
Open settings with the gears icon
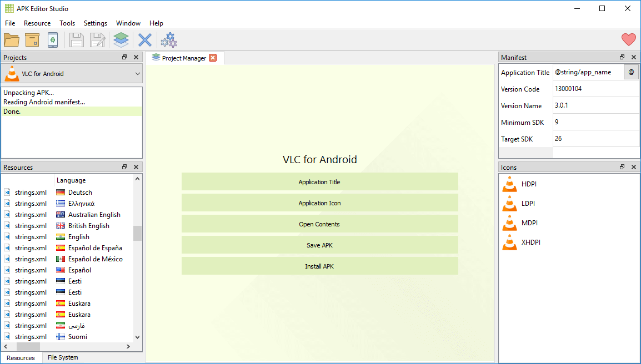coord(168,39)
